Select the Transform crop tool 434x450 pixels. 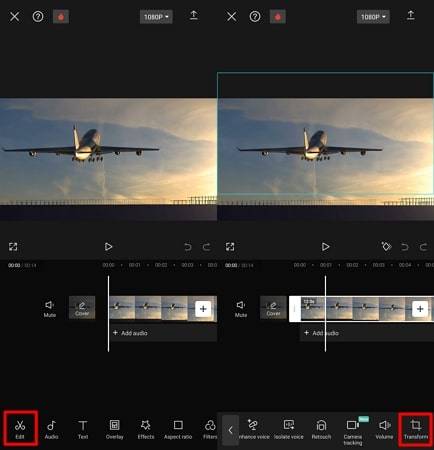click(416, 429)
